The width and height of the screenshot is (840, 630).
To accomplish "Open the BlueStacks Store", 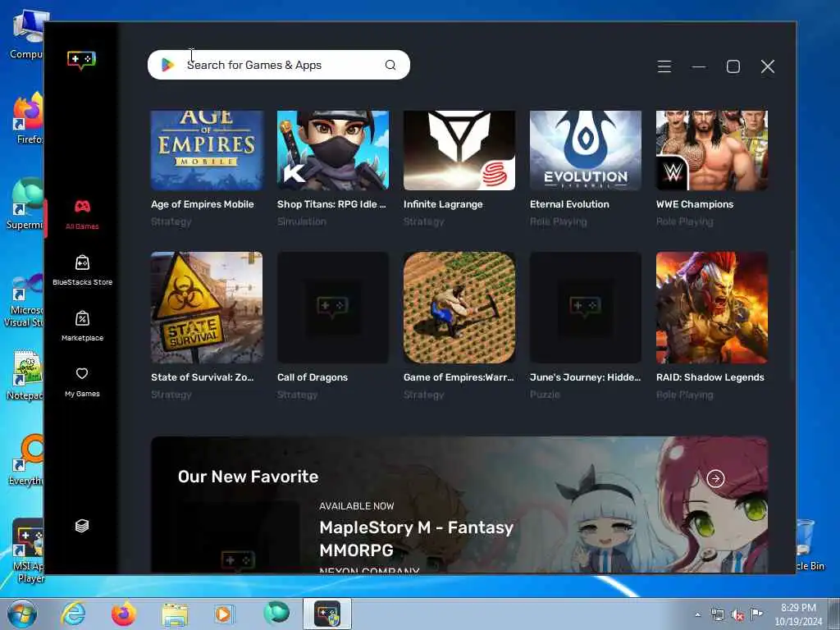I will click(x=82, y=270).
